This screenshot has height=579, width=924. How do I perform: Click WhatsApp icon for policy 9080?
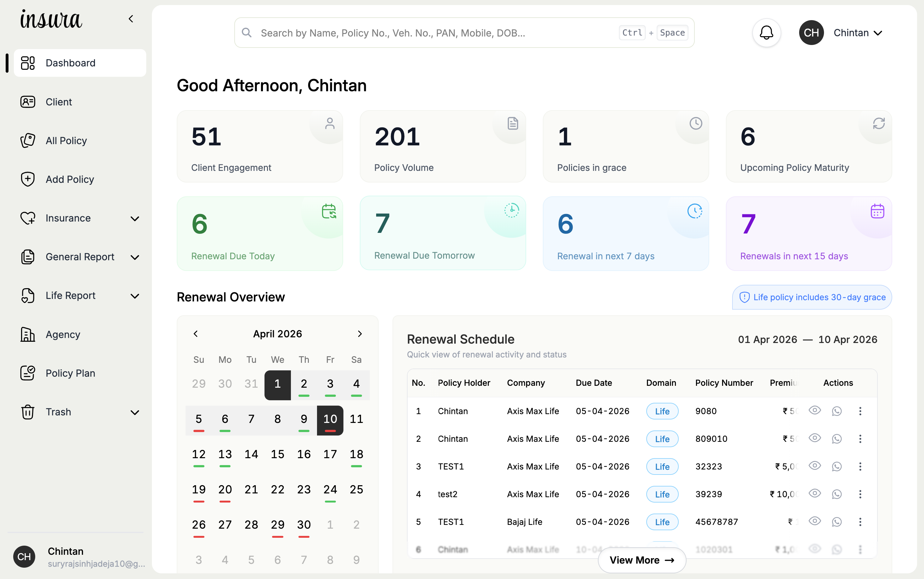point(837,411)
